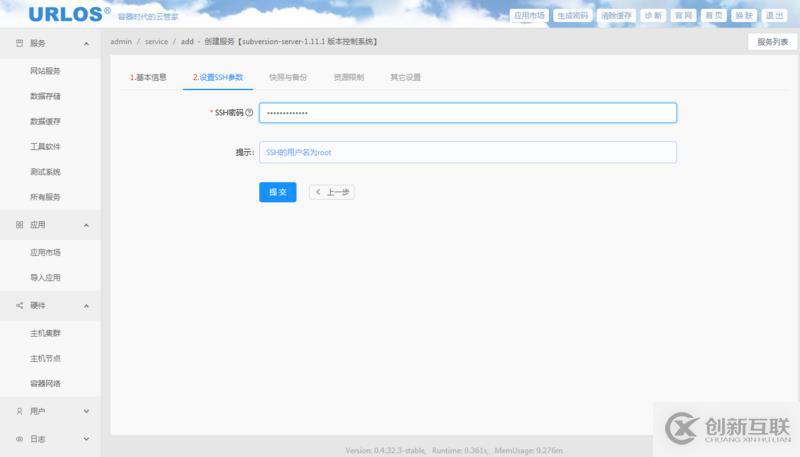This screenshot has height=457, width=800.
Task: Expand the 日志 menu chevron
Action: [x=86, y=439]
